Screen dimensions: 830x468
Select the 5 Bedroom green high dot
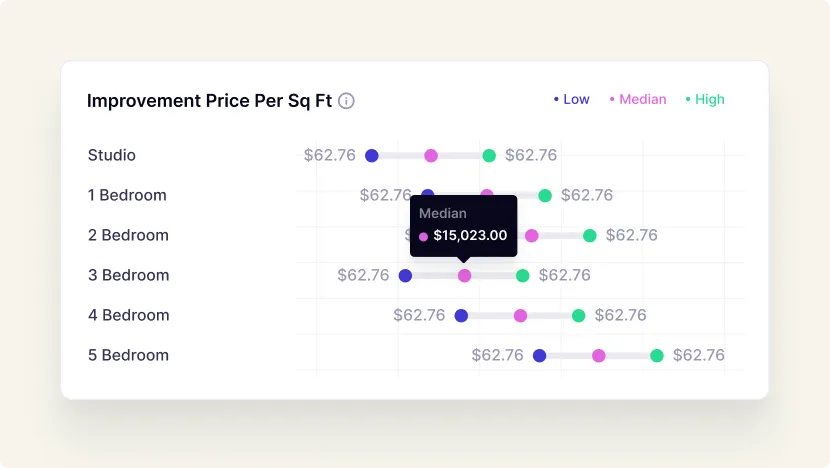[657, 355]
